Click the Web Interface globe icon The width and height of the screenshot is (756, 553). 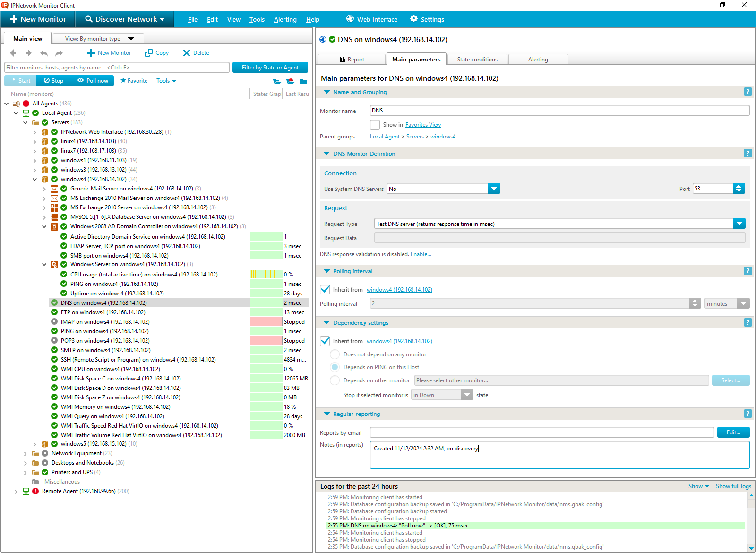pos(350,19)
